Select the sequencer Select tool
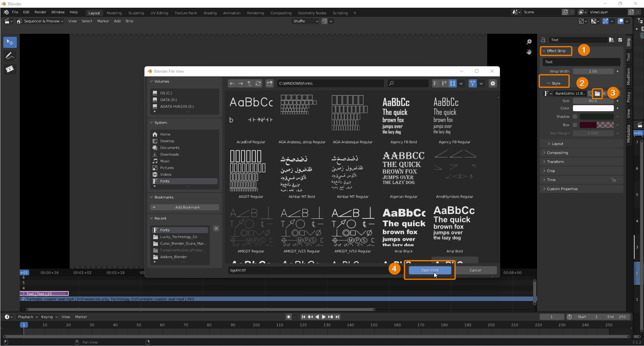644x346 pixels. point(10,42)
